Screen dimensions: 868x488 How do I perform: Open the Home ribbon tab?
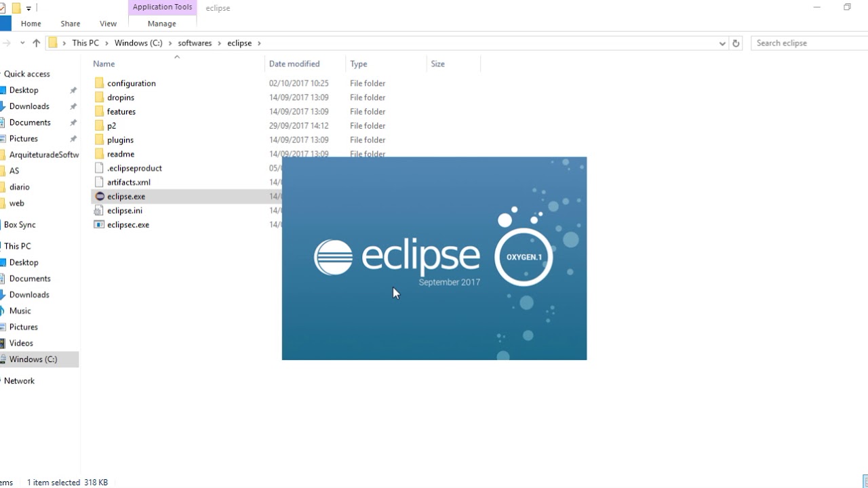tap(31, 24)
